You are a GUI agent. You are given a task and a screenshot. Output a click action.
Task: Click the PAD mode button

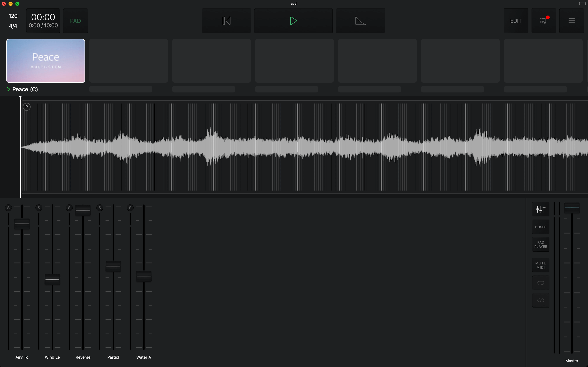pos(76,21)
